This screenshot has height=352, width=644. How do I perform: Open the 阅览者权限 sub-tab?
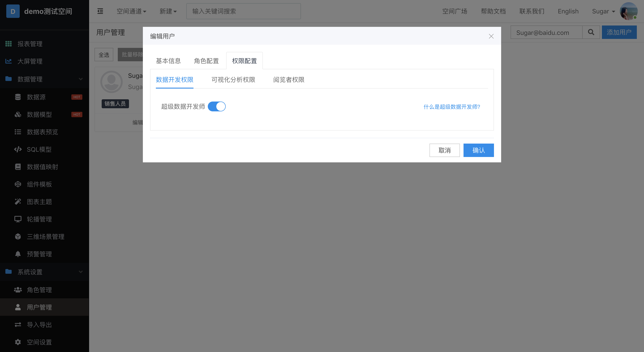[x=288, y=80]
